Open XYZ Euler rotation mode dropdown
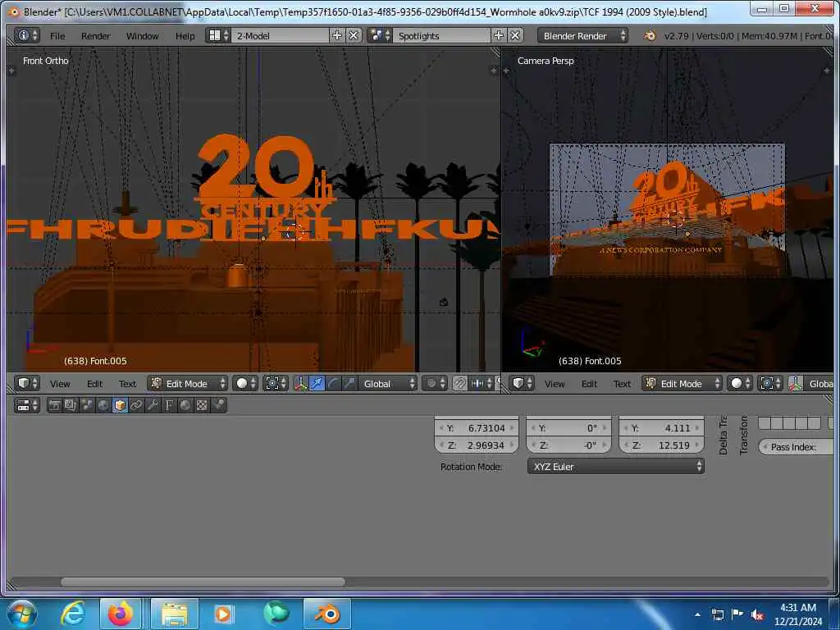This screenshot has width=840, height=630. [616, 467]
